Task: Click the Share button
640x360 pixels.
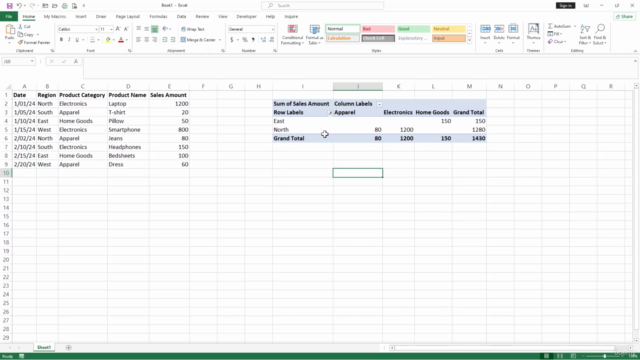Action: pos(624,16)
